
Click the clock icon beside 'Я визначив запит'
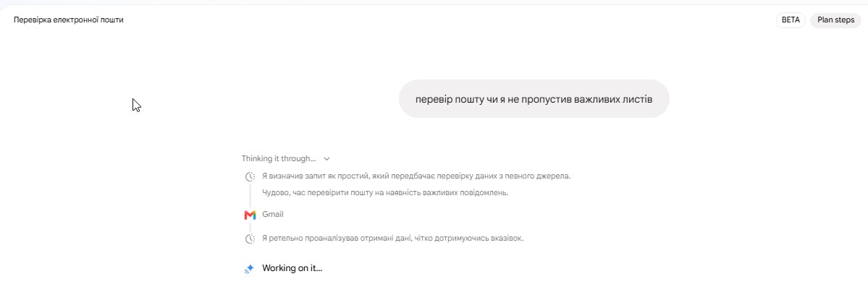coord(250,177)
